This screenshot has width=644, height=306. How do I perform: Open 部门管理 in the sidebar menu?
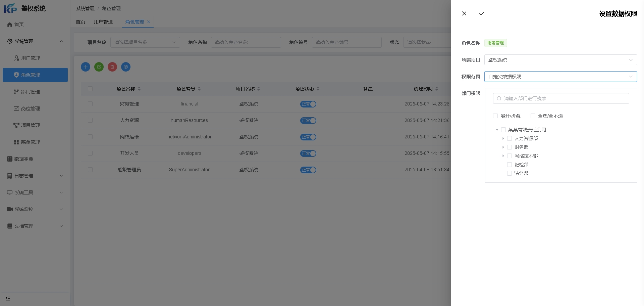click(30, 92)
